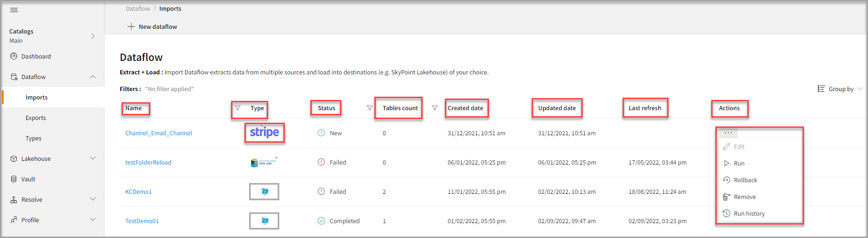Select Imports in the sidebar
Image resolution: width=868 pixels, height=238 pixels.
[x=53, y=97]
